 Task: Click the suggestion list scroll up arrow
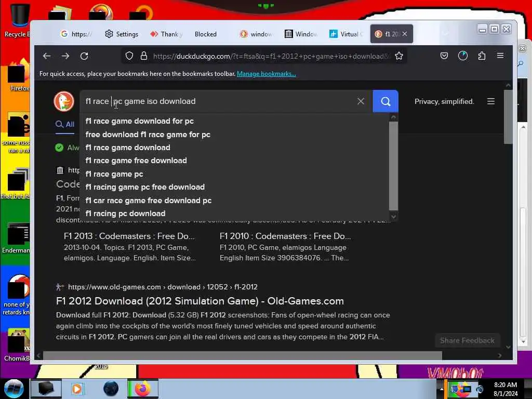click(x=393, y=117)
